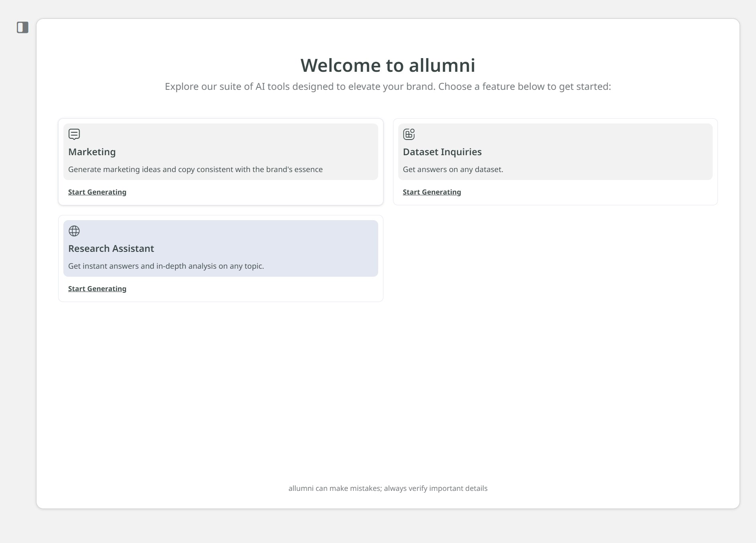756x543 pixels.
Task: Click the mistakes disclaimer at page bottom
Action: tap(388, 488)
